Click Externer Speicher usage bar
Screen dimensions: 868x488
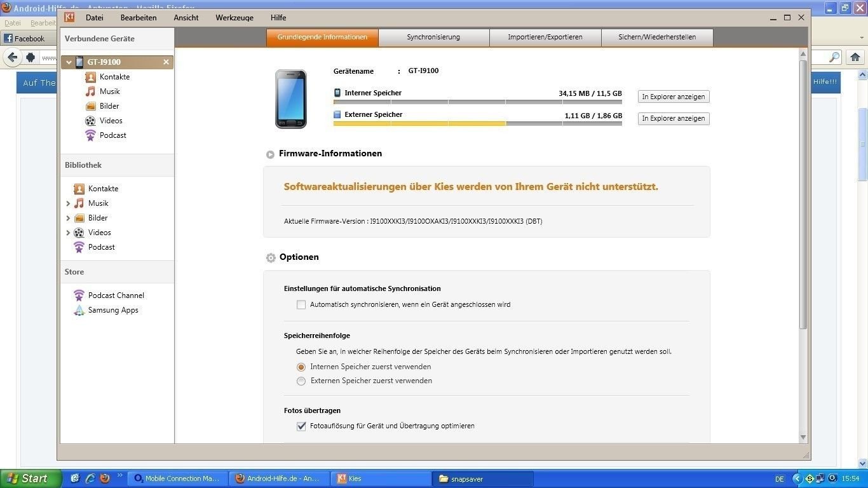pyautogui.click(x=478, y=123)
